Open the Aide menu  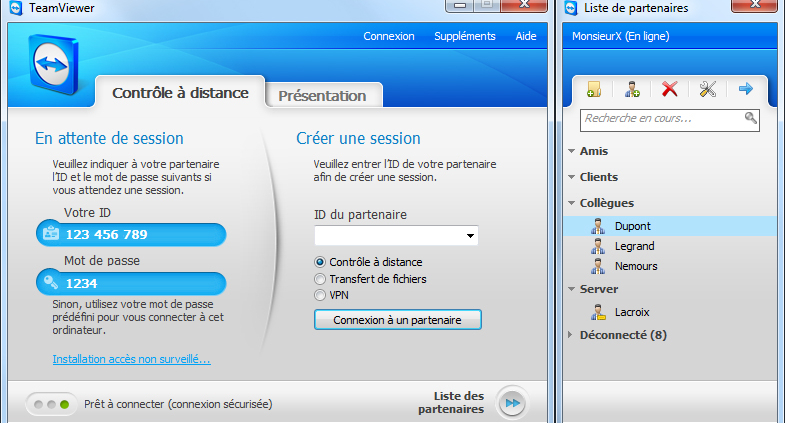[x=526, y=36]
